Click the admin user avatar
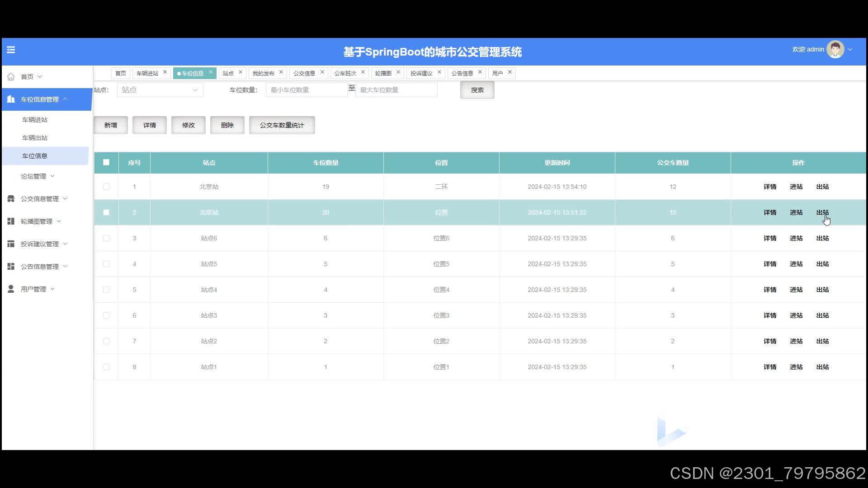The width and height of the screenshot is (868, 488). [x=835, y=50]
